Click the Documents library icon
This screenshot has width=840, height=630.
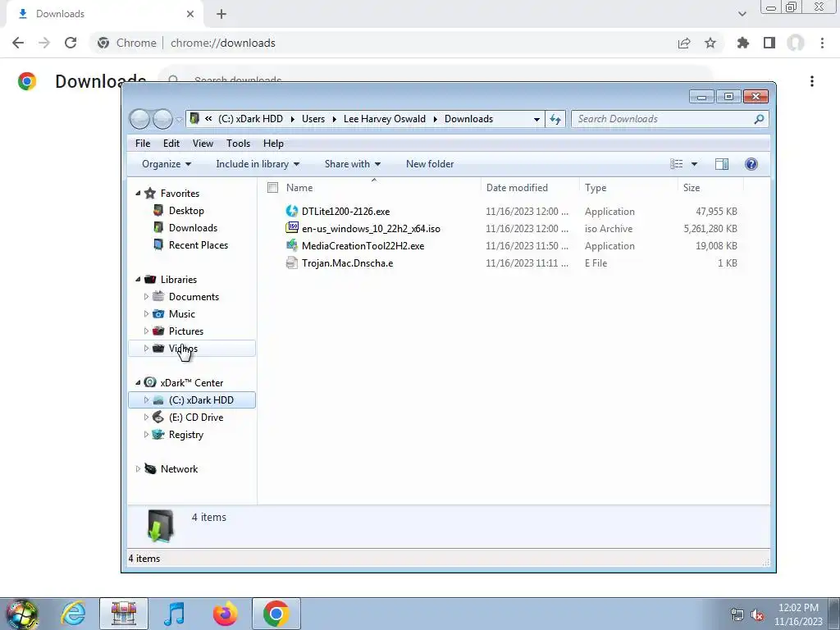point(158,296)
